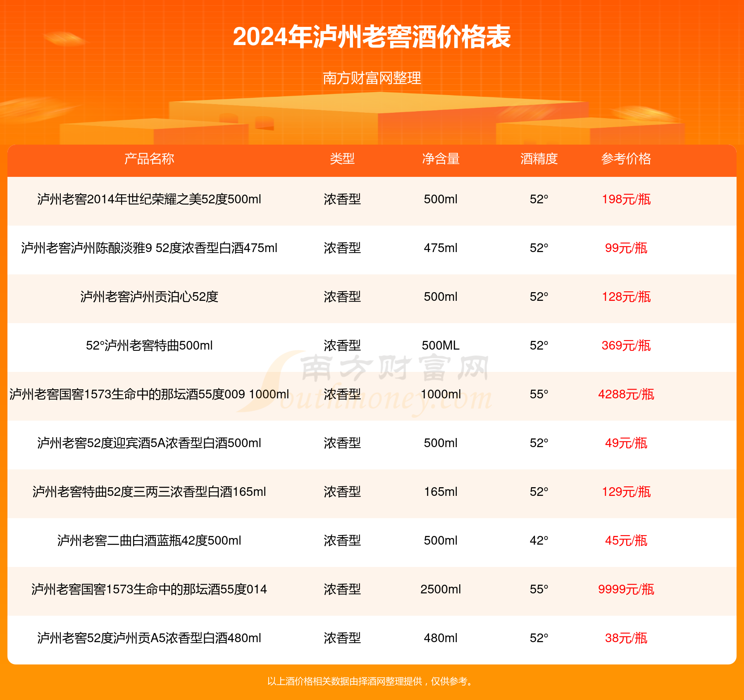Select product 泸州老窖52度泸州贡A5浓香型白酒480ml

(x=149, y=638)
